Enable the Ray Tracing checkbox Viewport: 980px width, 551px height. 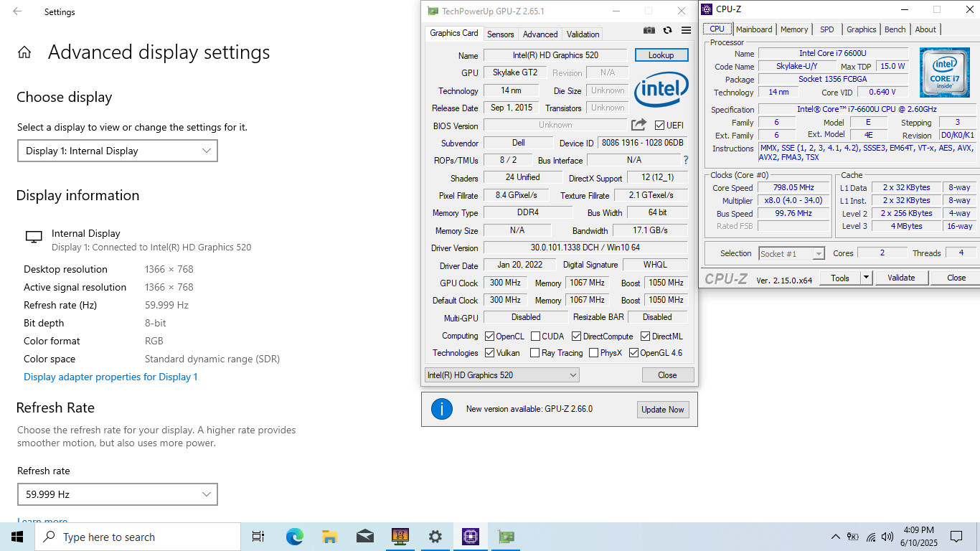[534, 352]
